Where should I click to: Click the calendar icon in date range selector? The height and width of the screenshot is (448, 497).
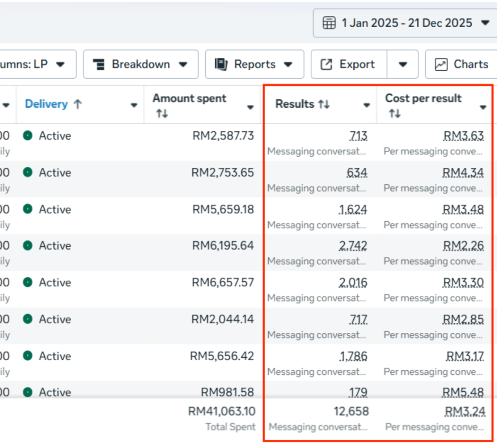tap(329, 23)
